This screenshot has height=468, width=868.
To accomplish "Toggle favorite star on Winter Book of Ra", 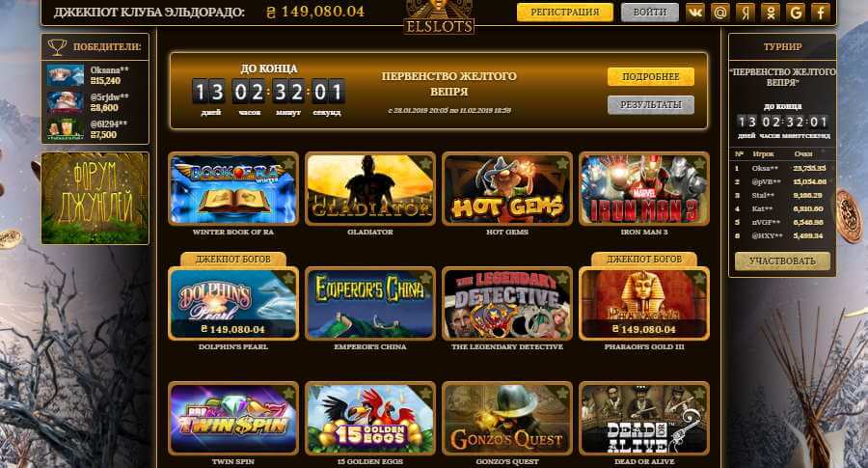I will click(x=288, y=163).
